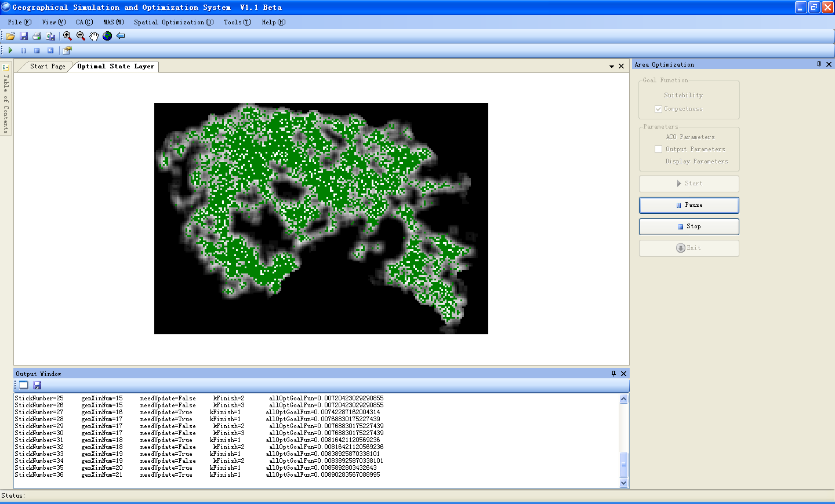Open Display Parameters settings
The height and width of the screenshot is (504, 835).
(696, 162)
